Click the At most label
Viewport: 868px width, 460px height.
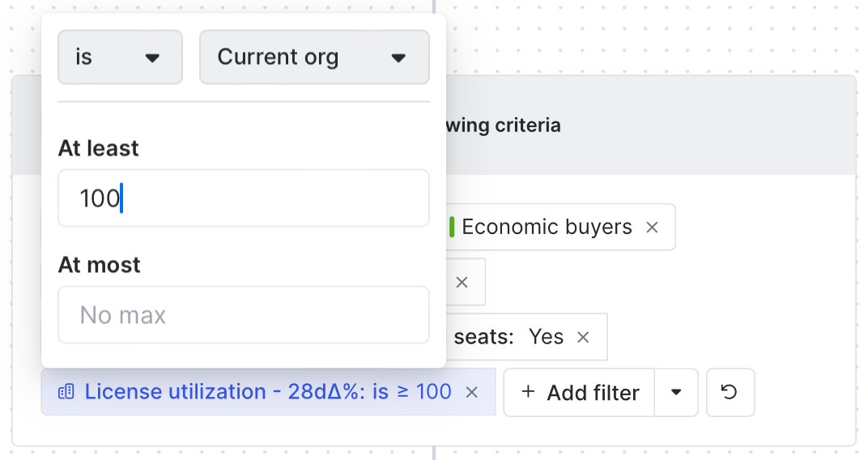pyautogui.click(x=99, y=265)
